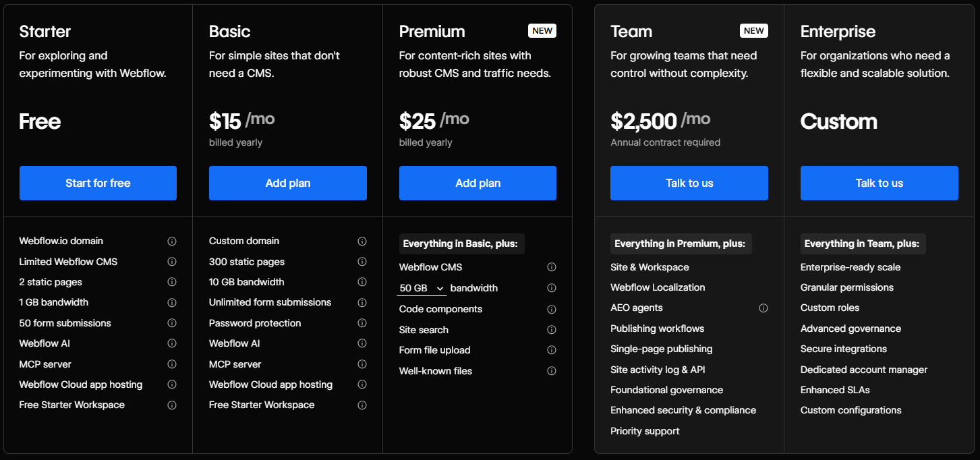Click info icon beside Well-known files
980x460 pixels.
(x=552, y=371)
